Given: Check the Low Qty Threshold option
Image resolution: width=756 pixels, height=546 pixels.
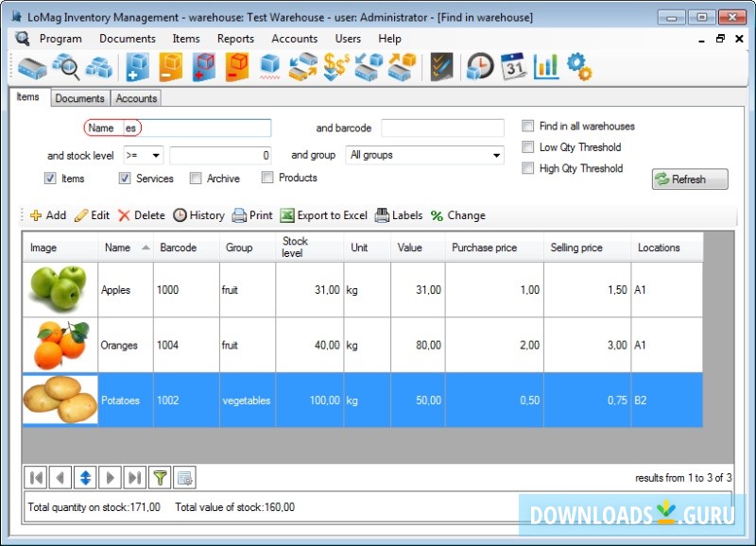Looking at the screenshot, I should point(527,147).
